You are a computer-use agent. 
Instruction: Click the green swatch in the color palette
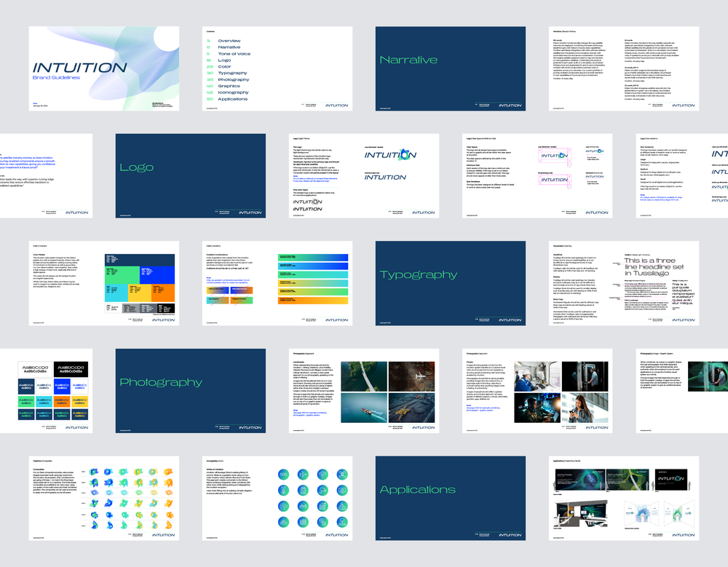coord(122,275)
